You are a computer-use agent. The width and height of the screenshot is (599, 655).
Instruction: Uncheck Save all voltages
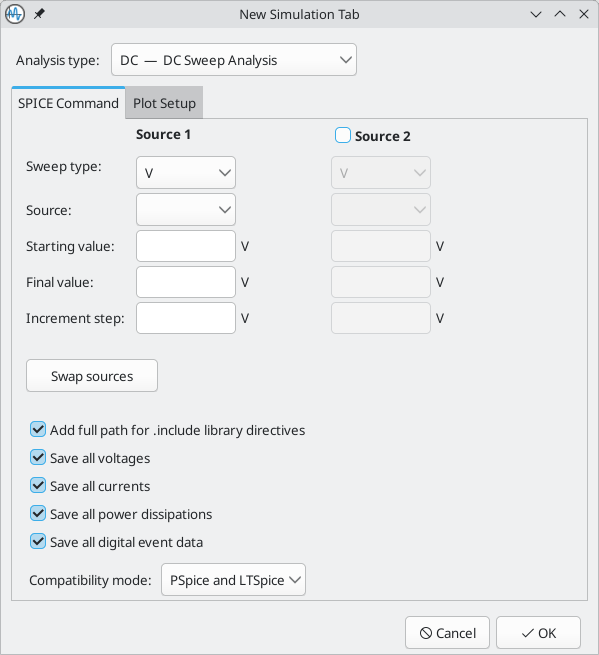pyautogui.click(x=38, y=457)
